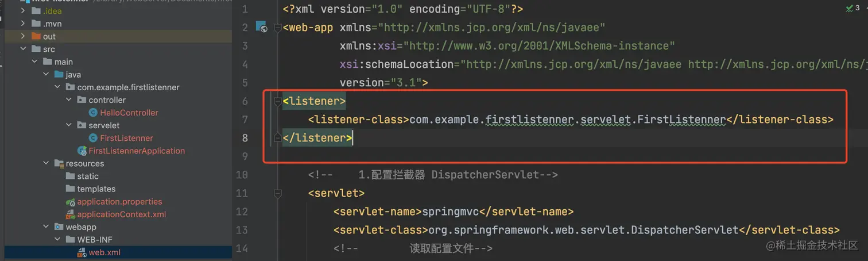Click the opening <listener> tag on line 6
The height and width of the screenshot is (261, 868).
click(315, 101)
